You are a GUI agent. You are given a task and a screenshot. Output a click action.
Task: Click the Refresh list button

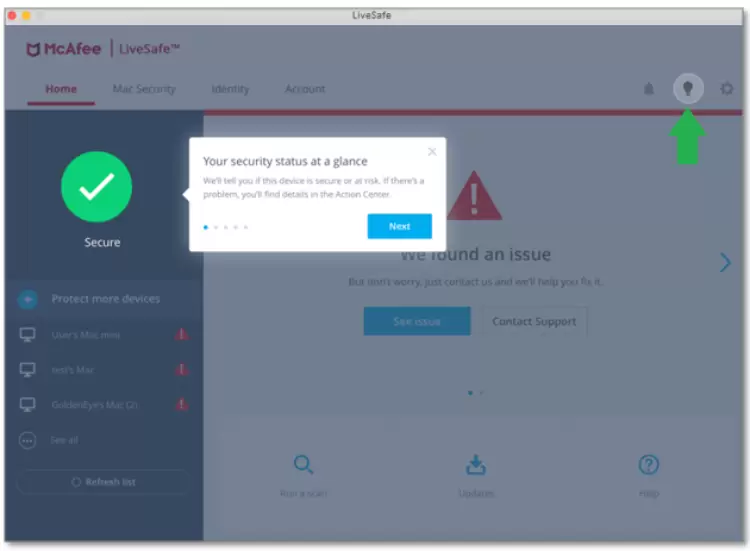103,482
